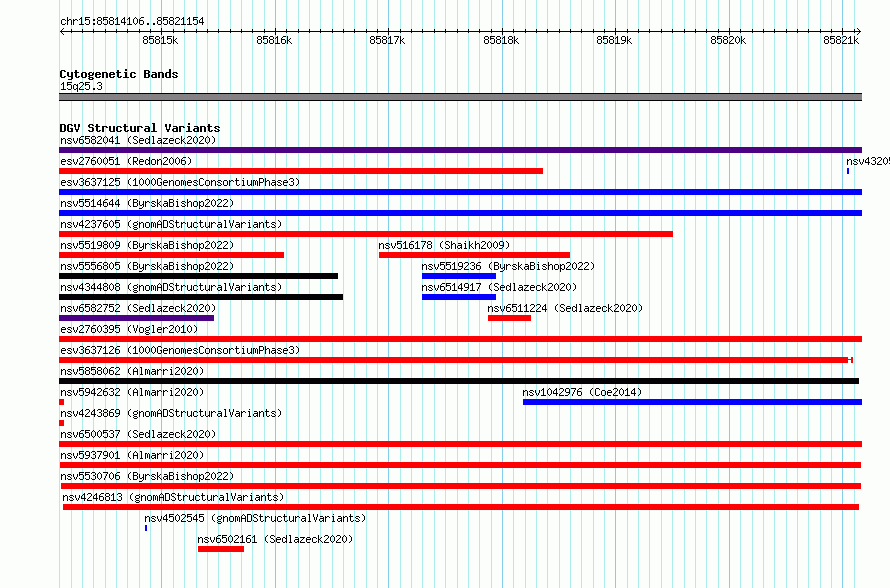This screenshot has width=890, height=588.
Task: Open nsv6502161 (Sedlazeck2020) label
Action: pyautogui.click(x=275, y=539)
